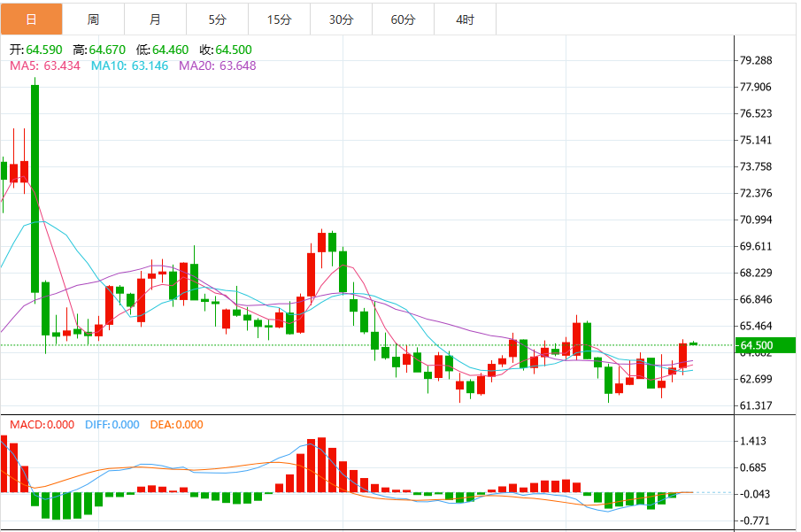The height and width of the screenshot is (532, 801).
Task: Open the 4时 timeframe tab
Action: click(465, 19)
